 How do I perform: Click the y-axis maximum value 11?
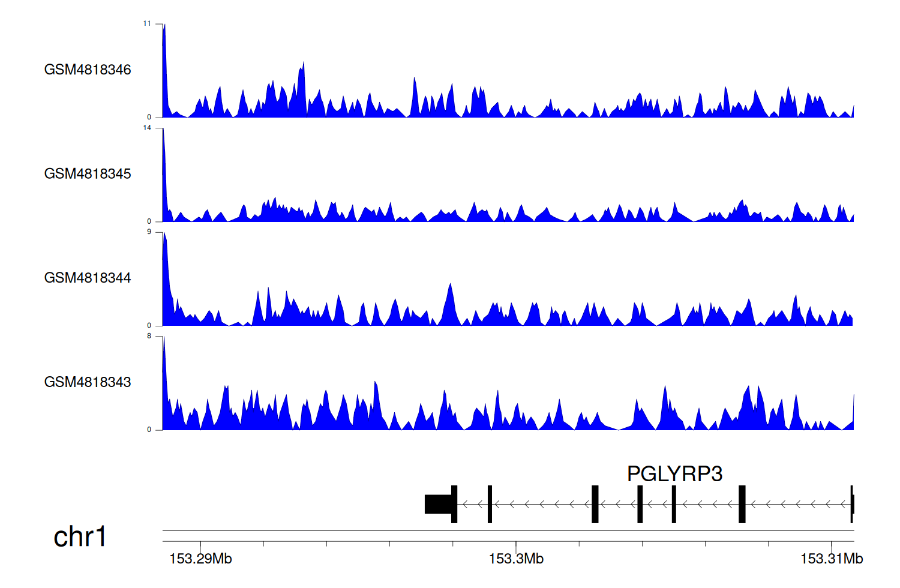pyautogui.click(x=147, y=24)
